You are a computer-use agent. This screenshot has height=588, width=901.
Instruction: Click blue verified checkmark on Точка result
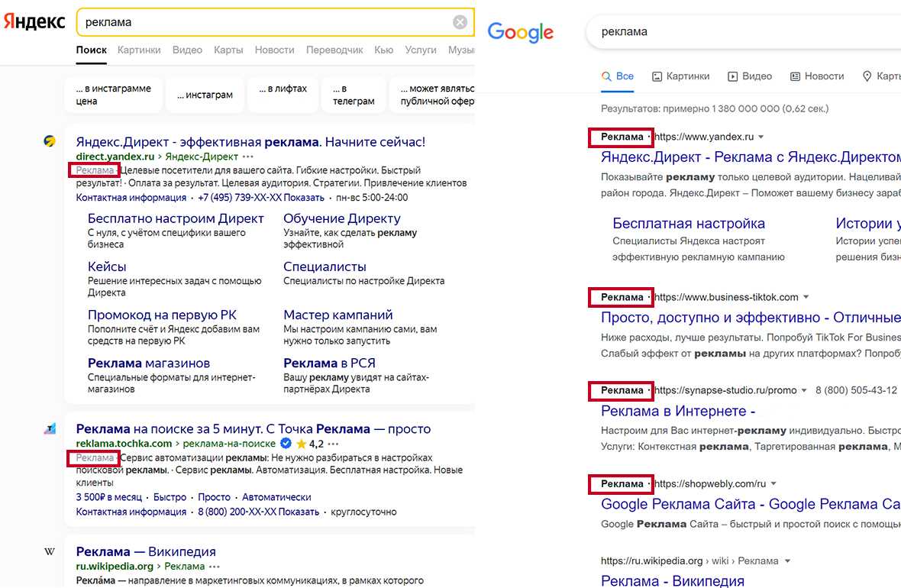pos(286,444)
